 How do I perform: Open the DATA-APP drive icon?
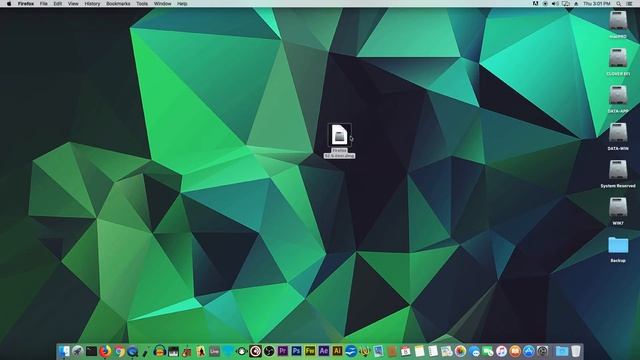[618, 95]
